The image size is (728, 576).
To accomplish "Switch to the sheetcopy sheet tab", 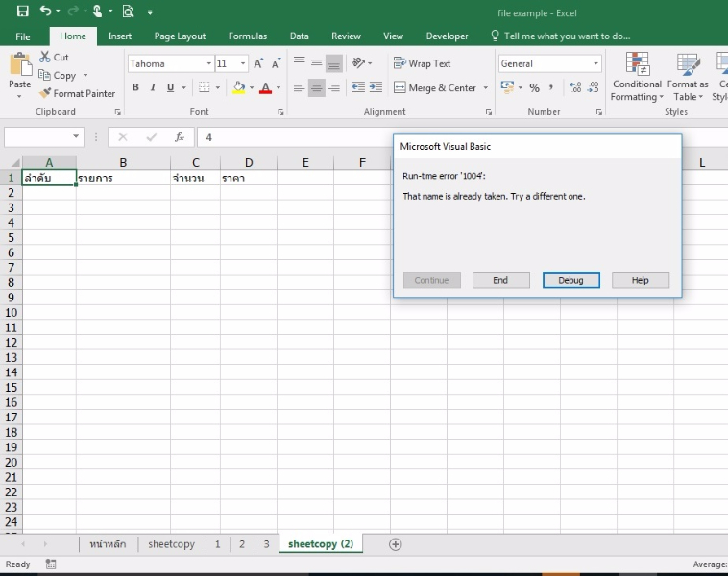I will pyautogui.click(x=171, y=544).
